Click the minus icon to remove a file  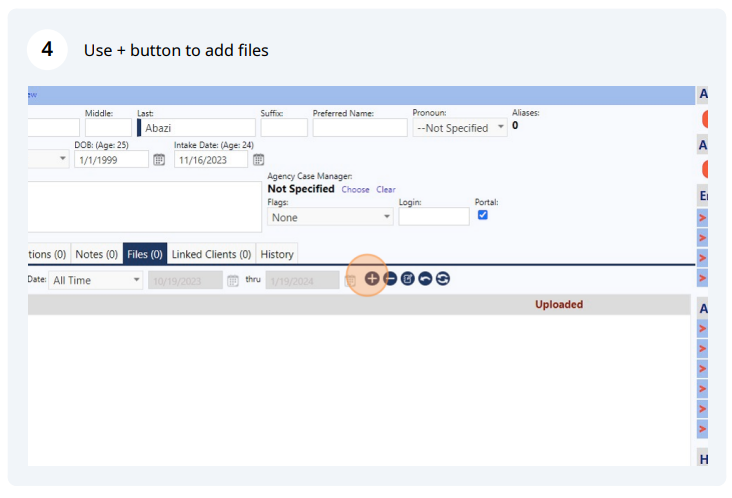(x=390, y=279)
